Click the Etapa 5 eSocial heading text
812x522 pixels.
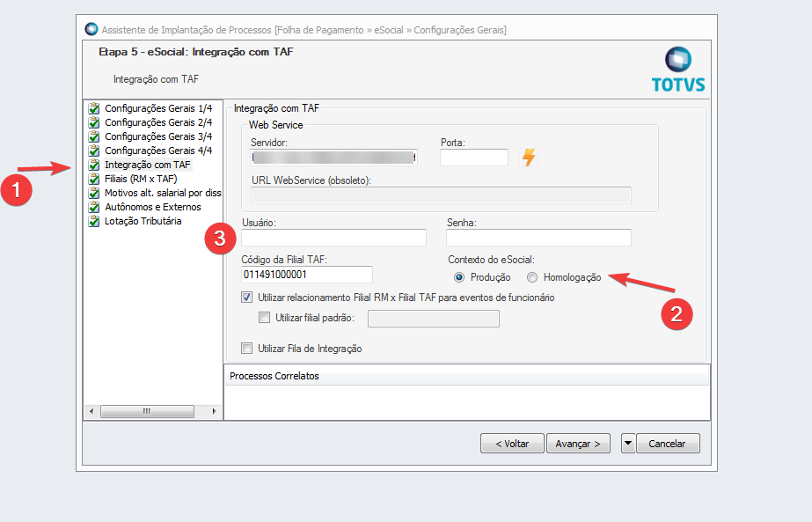pyautogui.click(x=196, y=52)
